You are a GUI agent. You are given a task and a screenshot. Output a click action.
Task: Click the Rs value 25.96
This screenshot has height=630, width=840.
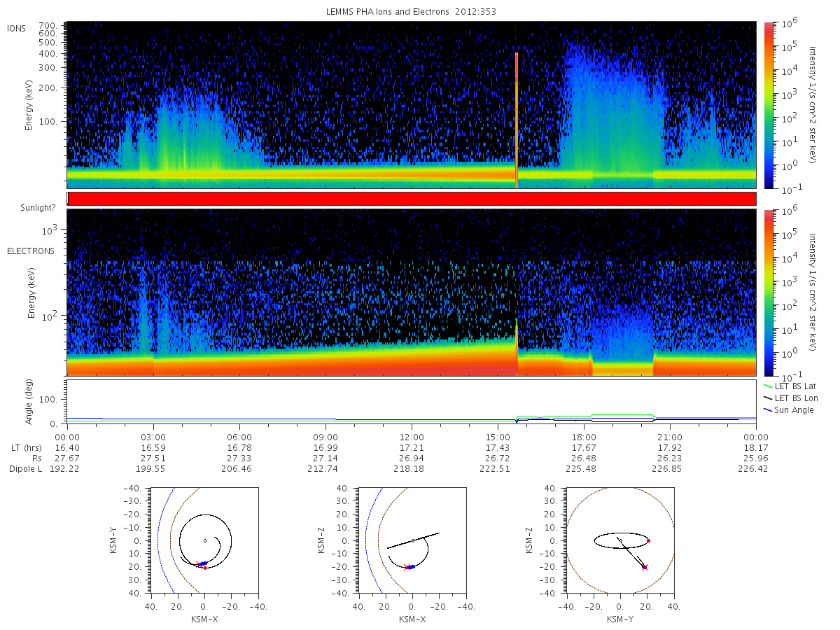coord(756,458)
